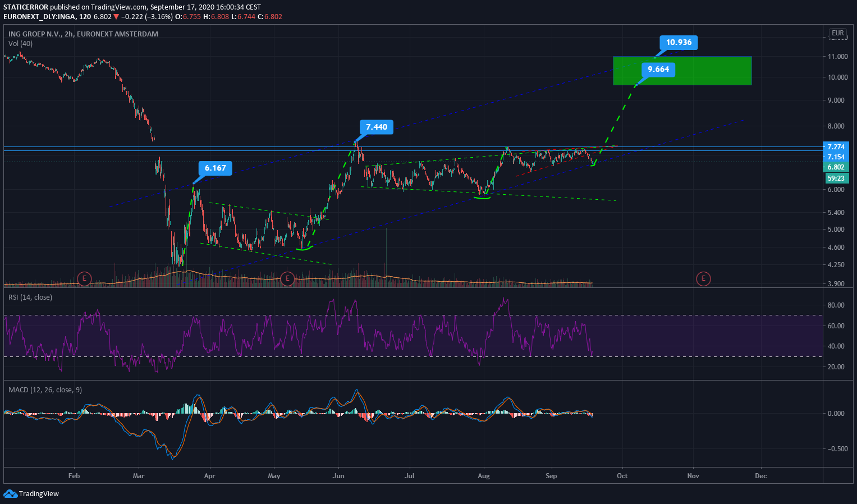Click the 7.274 horizontal line price tag

click(836, 147)
